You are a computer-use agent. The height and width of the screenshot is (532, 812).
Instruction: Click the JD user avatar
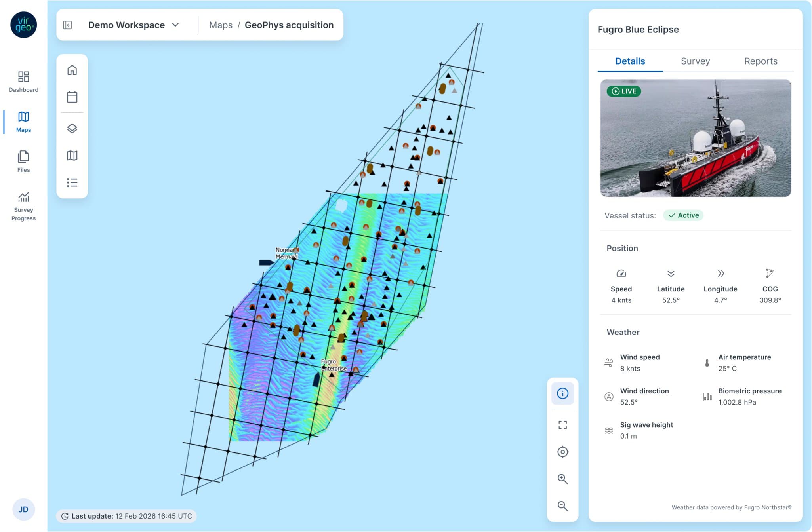[23, 509]
